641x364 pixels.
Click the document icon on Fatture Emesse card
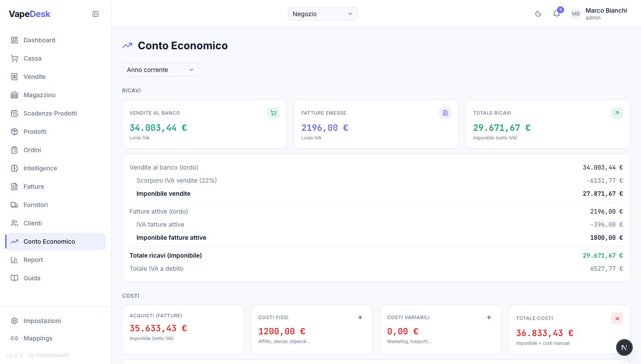(445, 112)
